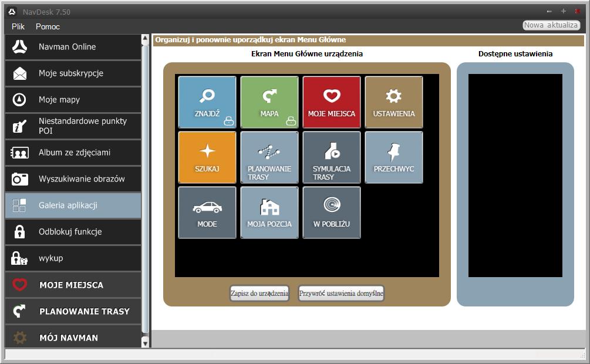Click Przywróć ustawienia domyślne button
The width and height of the screenshot is (590, 364).
[x=341, y=293]
